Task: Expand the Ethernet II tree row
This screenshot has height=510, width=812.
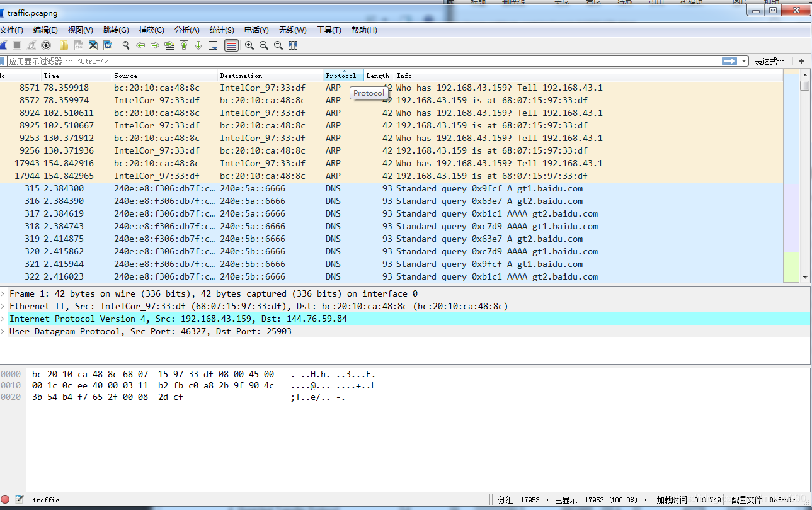Action: pos(3,306)
